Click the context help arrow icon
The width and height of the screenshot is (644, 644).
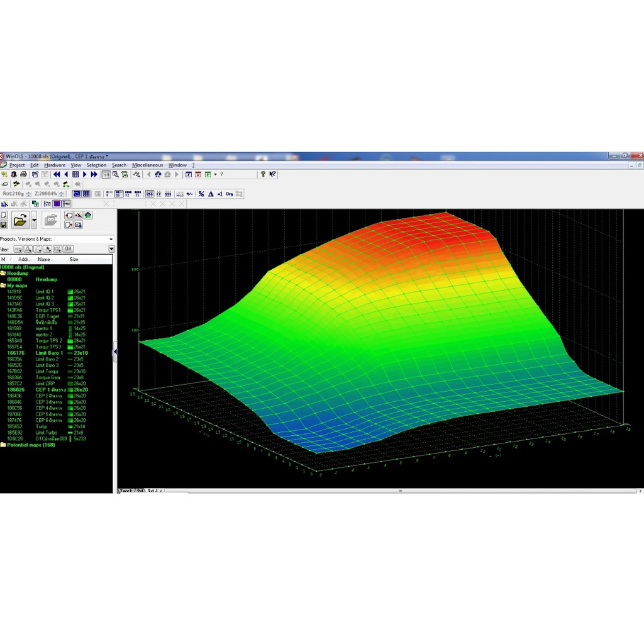(x=272, y=174)
